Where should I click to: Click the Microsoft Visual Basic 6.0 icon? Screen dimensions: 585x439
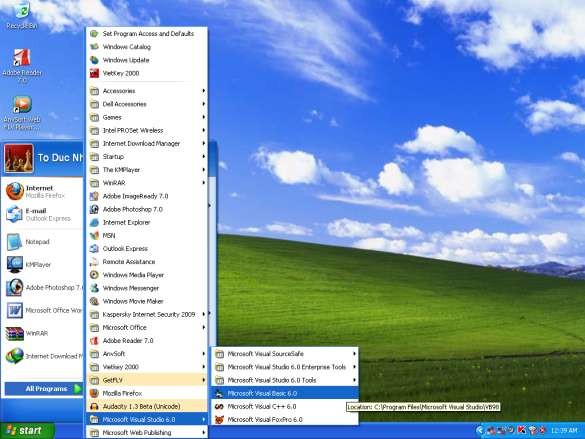(x=219, y=393)
